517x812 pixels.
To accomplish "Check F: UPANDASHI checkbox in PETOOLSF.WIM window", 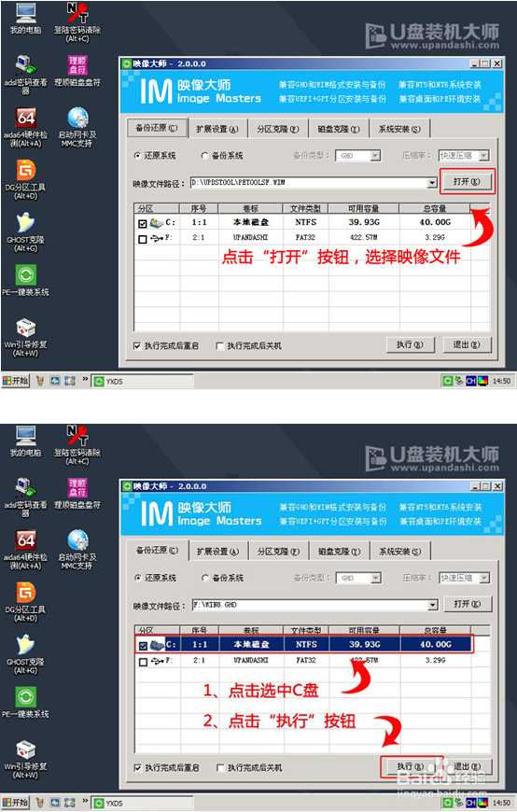I will [143, 239].
